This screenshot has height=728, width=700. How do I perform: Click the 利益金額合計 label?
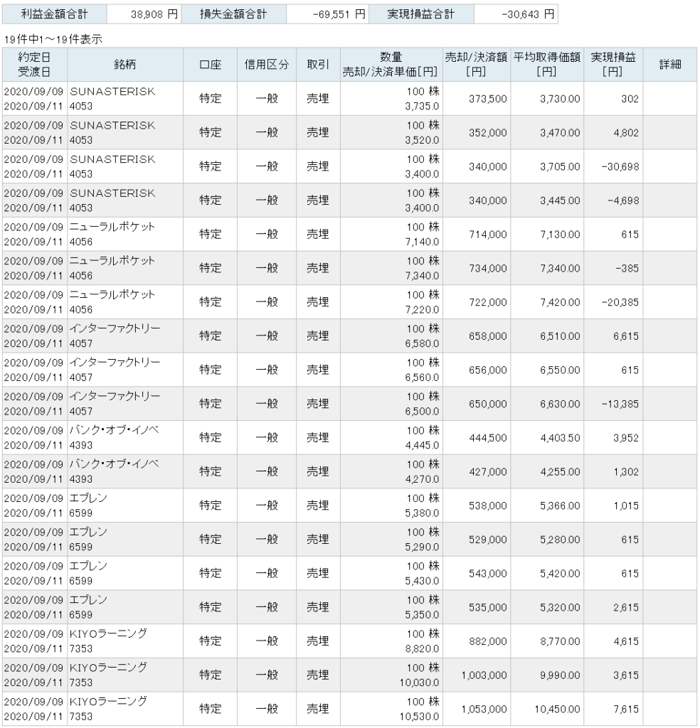pyautogui.click(x=54, y=14)
